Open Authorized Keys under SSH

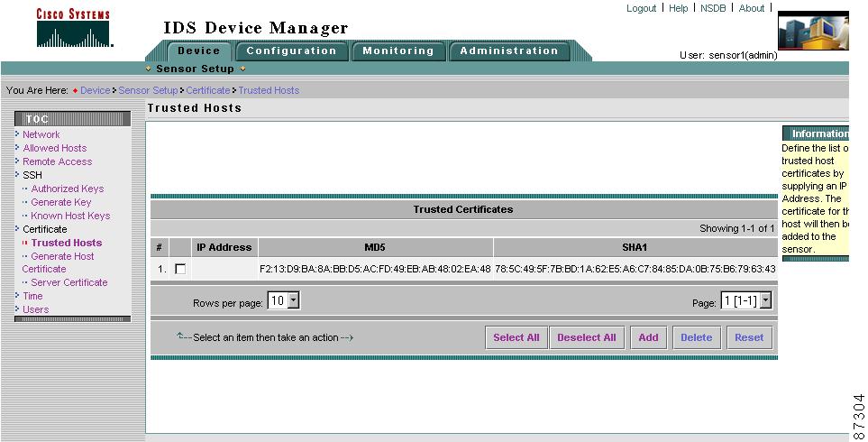(68, 189)
